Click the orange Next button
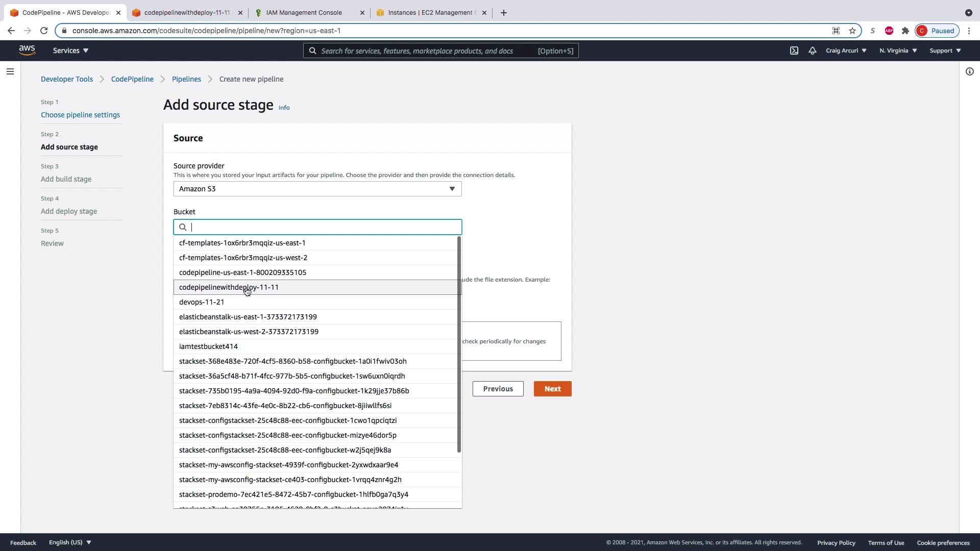 pyautogui.click(x=552, y=389)
